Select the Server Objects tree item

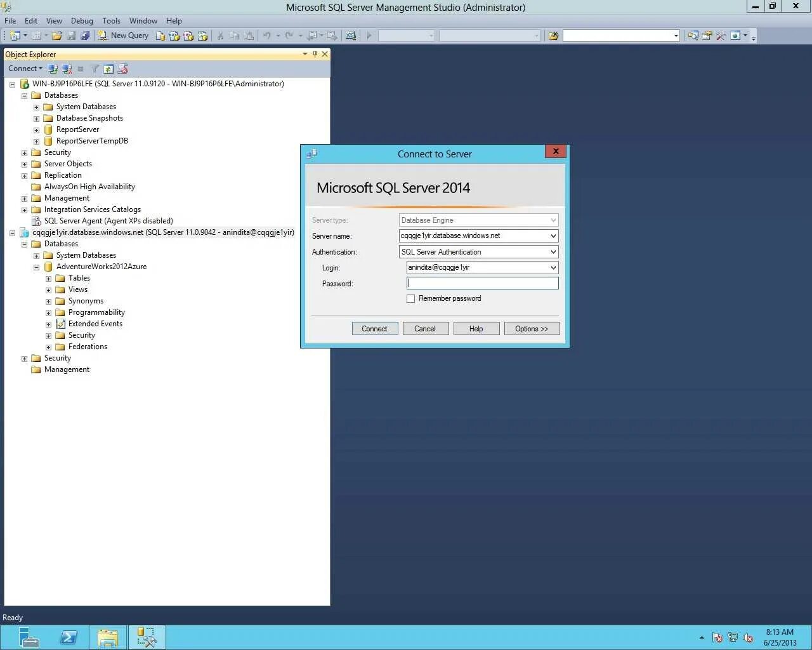tap(68, 164)
